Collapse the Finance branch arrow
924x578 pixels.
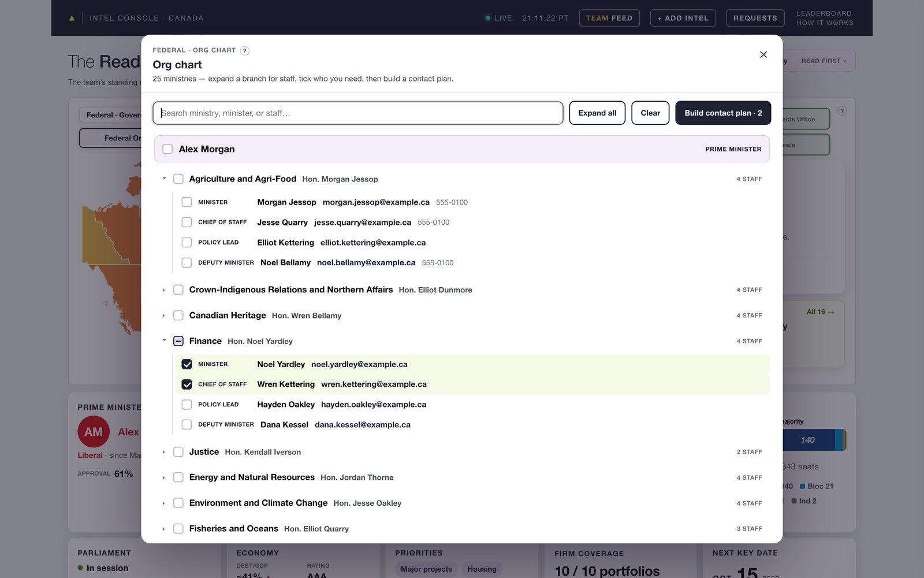point(164,340)
